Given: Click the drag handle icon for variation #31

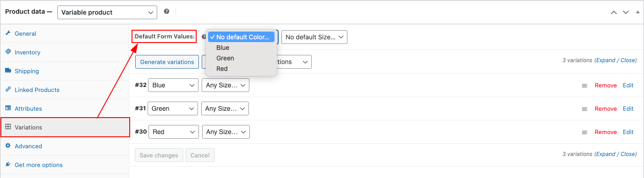Looking at the screenshot, I should (x=584, y=109).
